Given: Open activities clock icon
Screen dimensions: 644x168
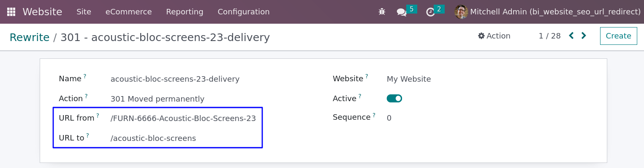Looking at the screenshot, I should (x=430, y=12).
